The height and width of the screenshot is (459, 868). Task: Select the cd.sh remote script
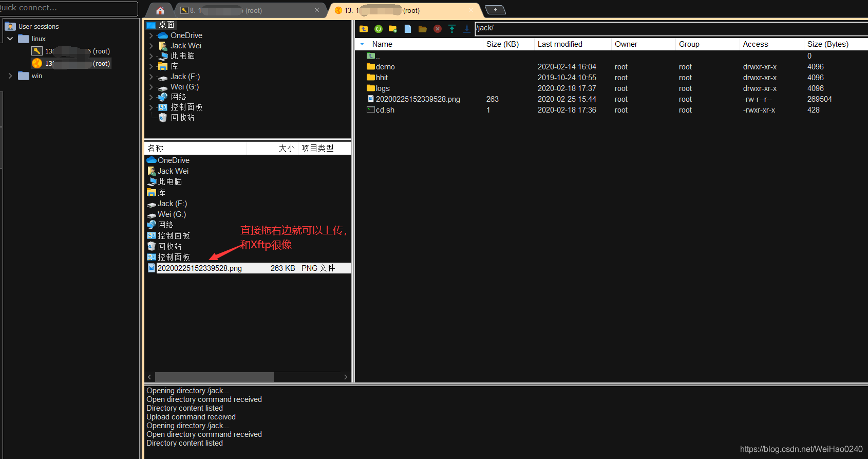coord(381,110)
